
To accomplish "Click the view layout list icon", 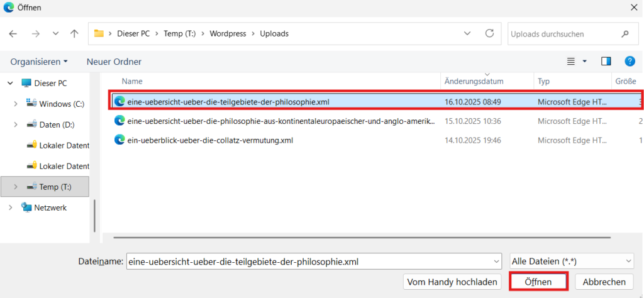I will (x=571, y=62).
